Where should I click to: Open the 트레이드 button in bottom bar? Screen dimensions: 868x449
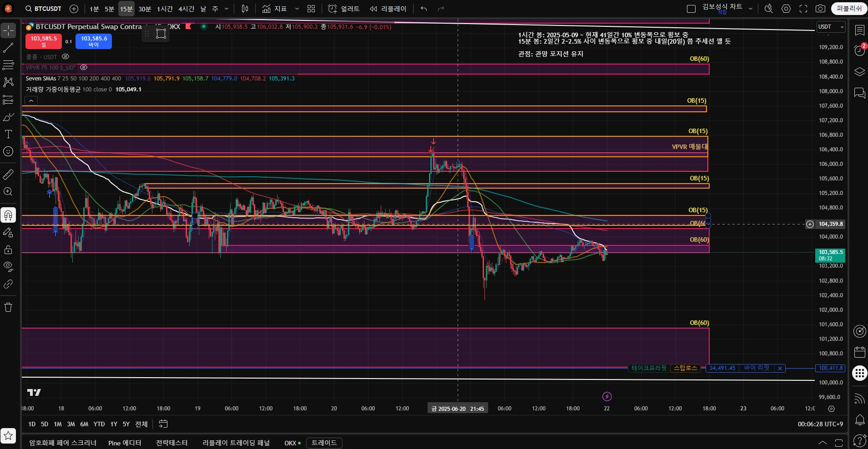[x=324, y=443]
